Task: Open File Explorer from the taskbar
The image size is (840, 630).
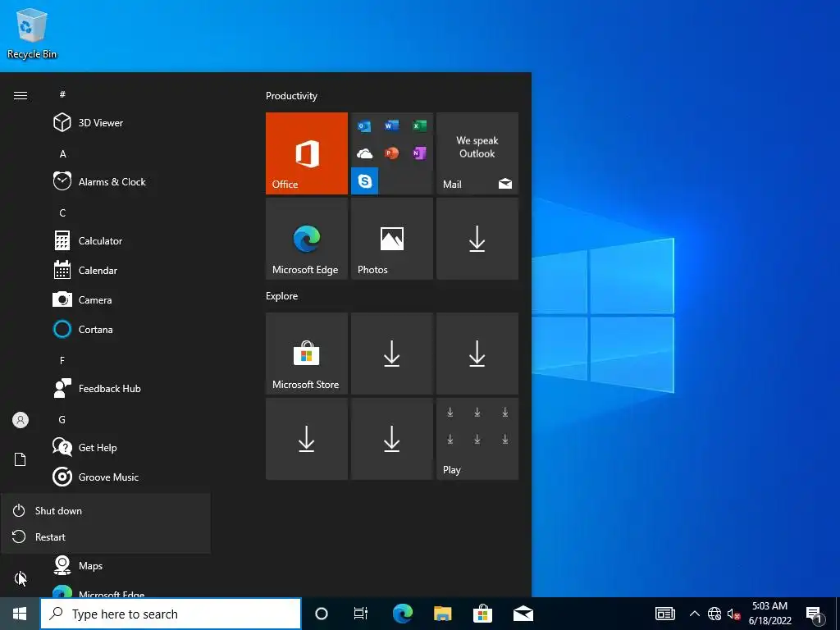Action: [x=442, y=614]
